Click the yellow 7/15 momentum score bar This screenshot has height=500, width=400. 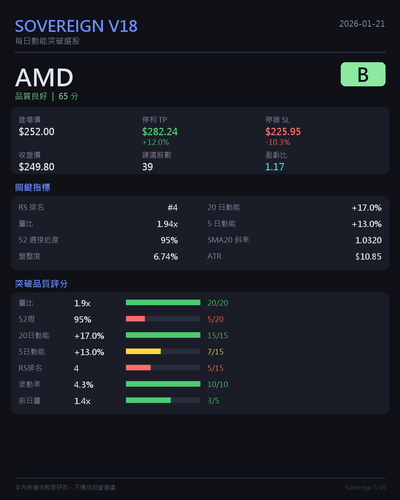pos(163,351)
